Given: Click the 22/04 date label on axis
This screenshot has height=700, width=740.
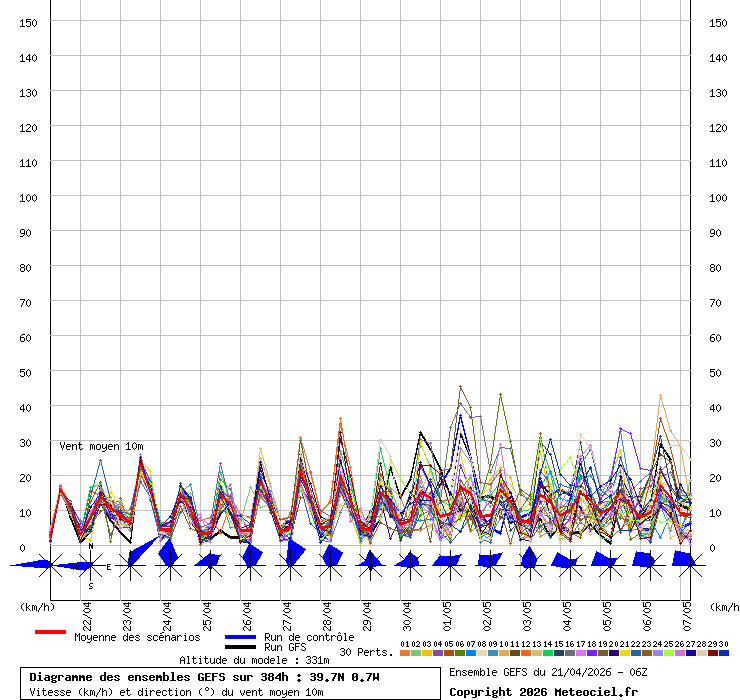Looking at the screenshot, I should coord(87,612).
